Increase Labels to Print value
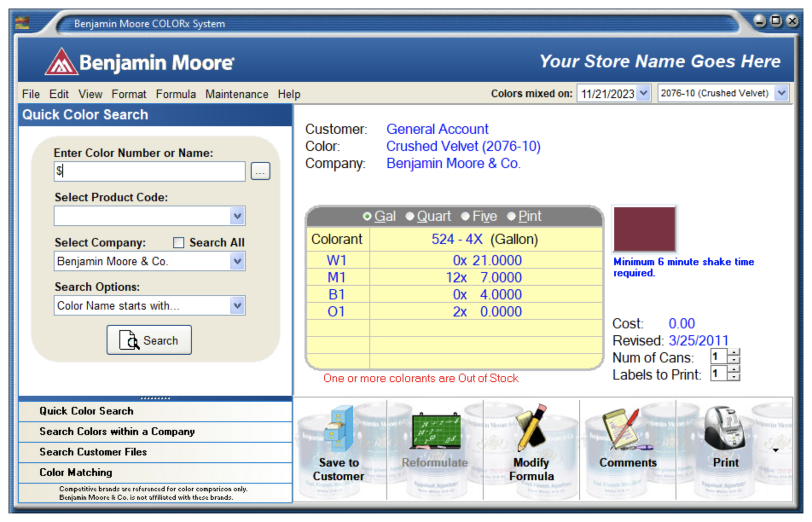The image size is (812, 522). point(734,369)
